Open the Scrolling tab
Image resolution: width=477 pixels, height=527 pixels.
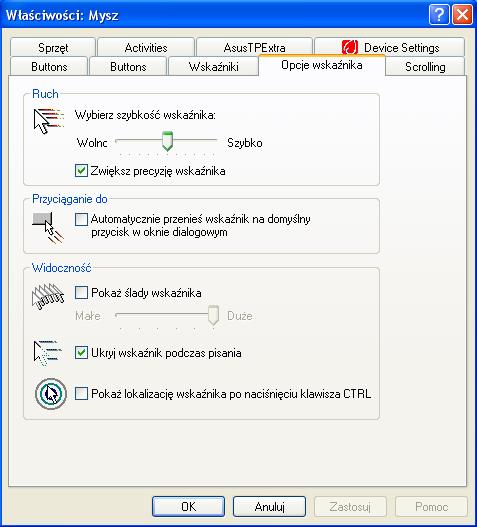pos(425,67)
